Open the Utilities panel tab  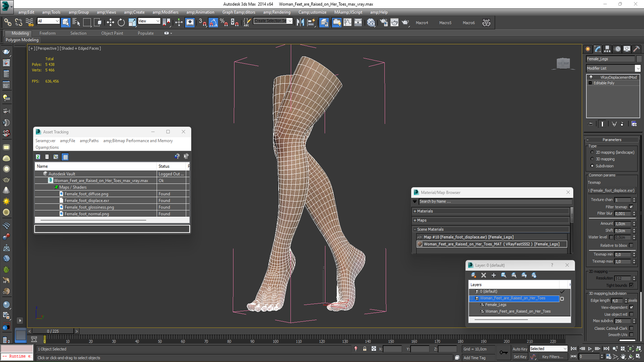637,49
